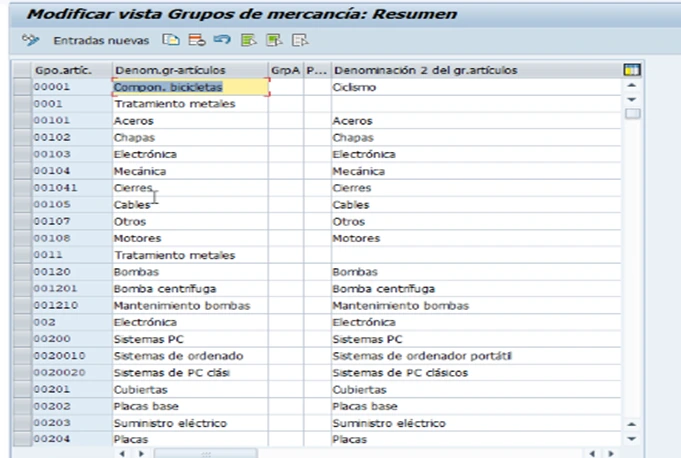Click Sistemas de ordenador portátil cell
The height and width of the screenshot is (458, 681).
(476, 356)
